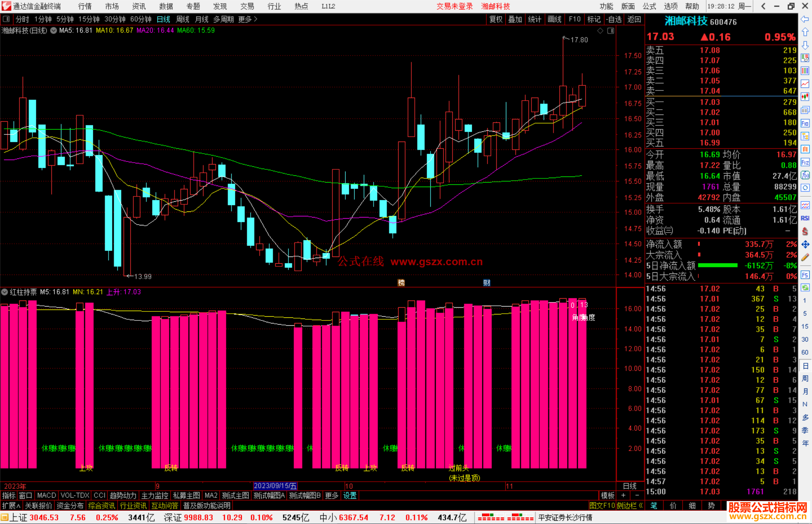Viewport: 812px width, 524px height.
Task: Expand the 扩展 panel at bottom left
Action: coord(11,506)
